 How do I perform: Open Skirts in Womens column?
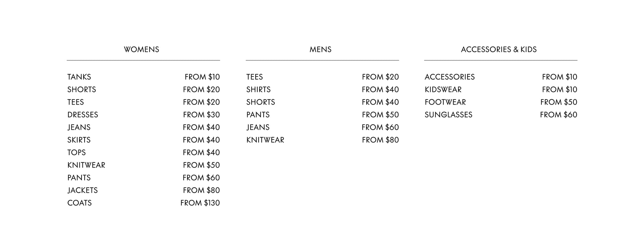(144, 140)
